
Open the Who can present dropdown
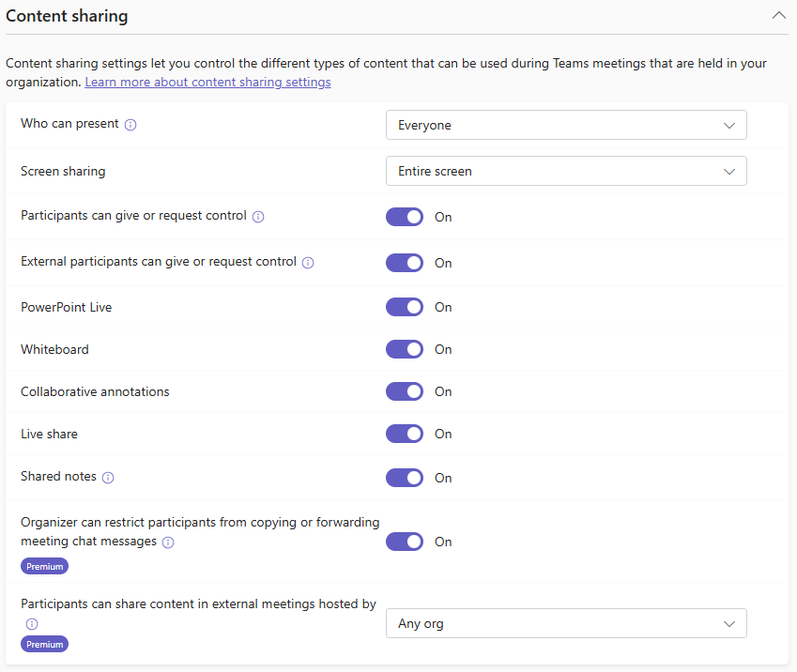coord(566,125)
